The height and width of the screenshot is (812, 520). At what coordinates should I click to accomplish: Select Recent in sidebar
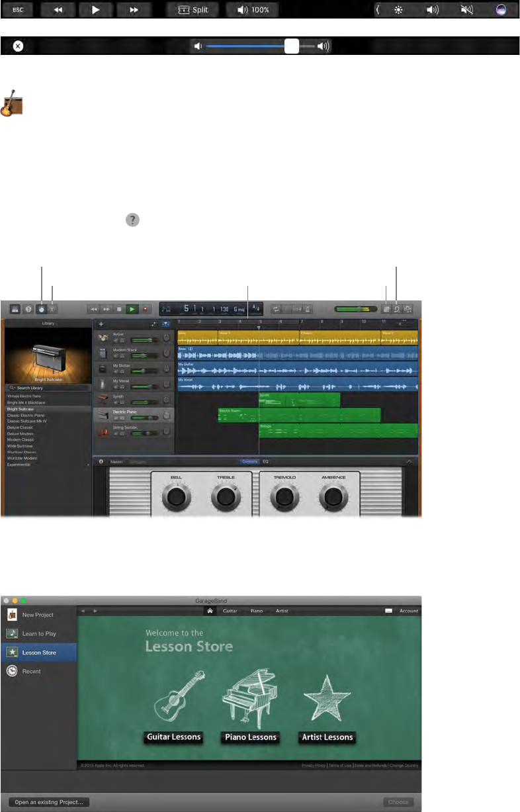38,671
